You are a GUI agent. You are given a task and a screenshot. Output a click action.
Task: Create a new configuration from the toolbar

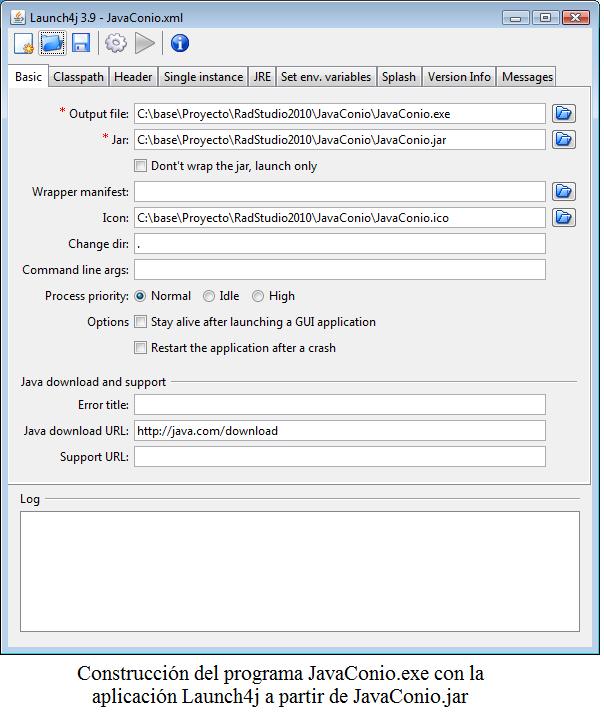click(24, 44)
